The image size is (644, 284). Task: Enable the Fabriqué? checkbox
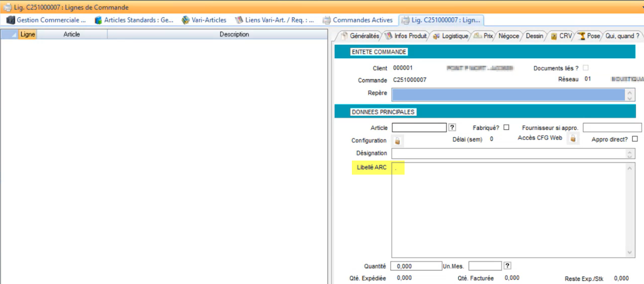tap(506, 127)
